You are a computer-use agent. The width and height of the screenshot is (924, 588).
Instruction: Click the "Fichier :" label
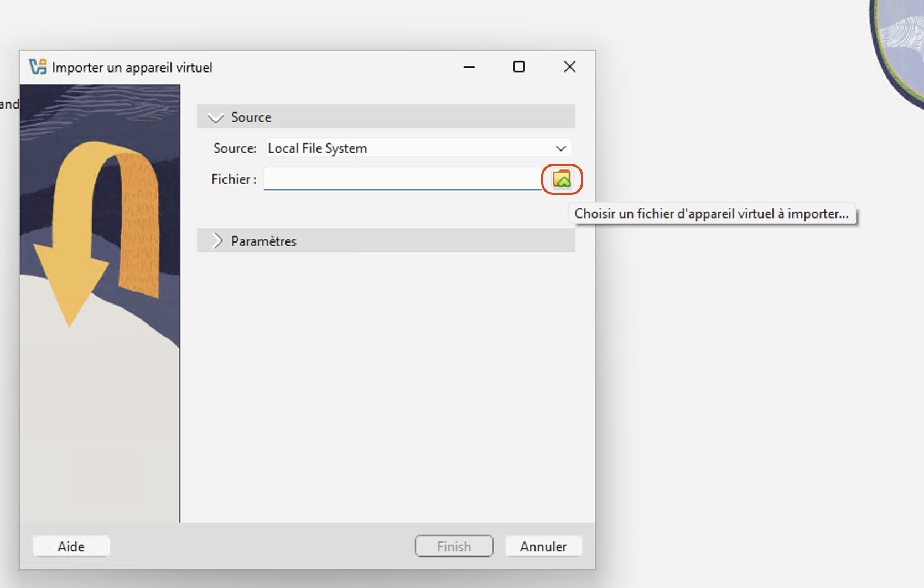click(233, 179)
